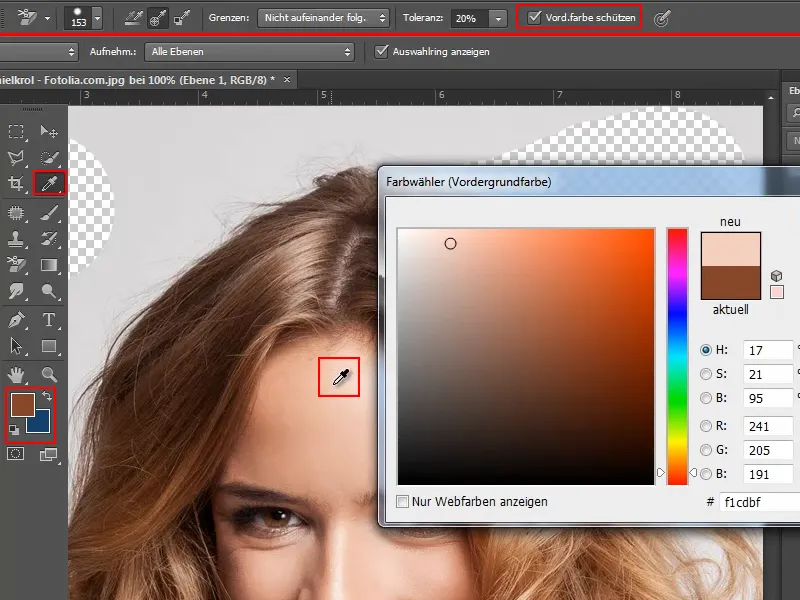Select the Brush tool
Viewport: 800px width, 600px height.
coord(49,212)
